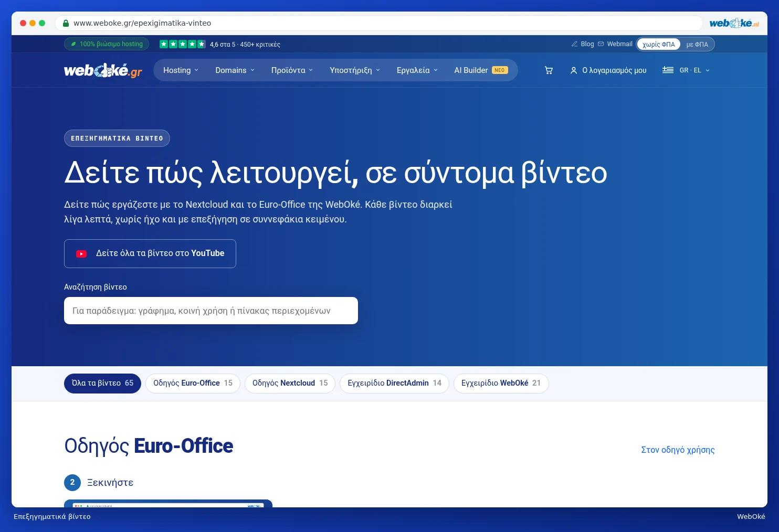Click the WebOké.gr logo

tap(103, 70)
